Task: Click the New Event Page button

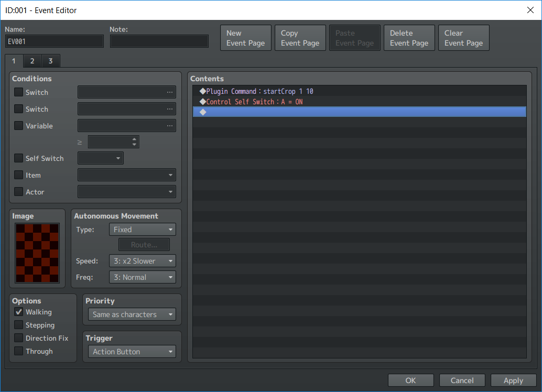Action: pos(245,38)
